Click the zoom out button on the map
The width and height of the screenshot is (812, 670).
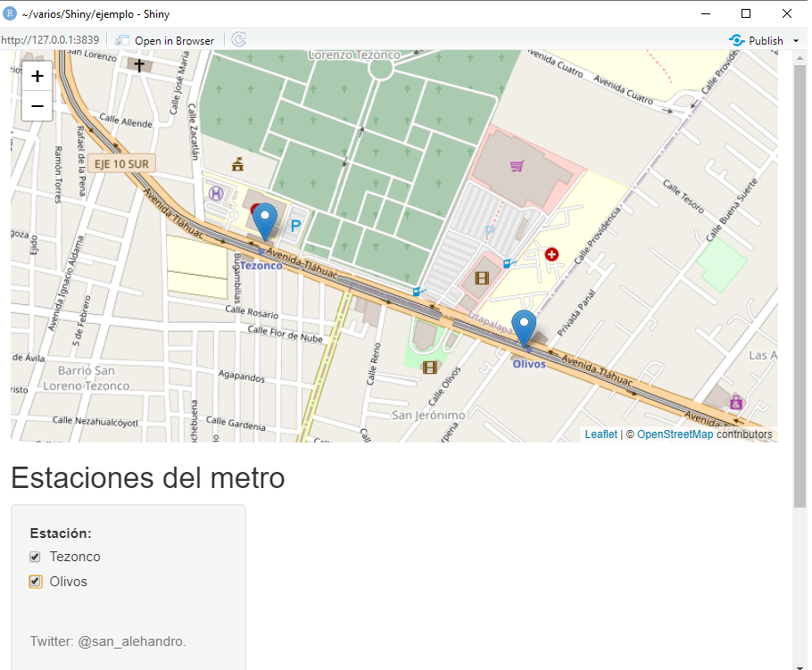(x=37, y=106)
